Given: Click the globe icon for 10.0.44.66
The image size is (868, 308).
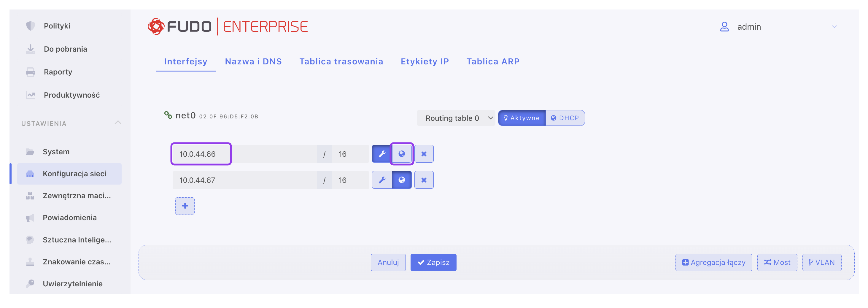Looking at the screenshot, I should (402, 154).
